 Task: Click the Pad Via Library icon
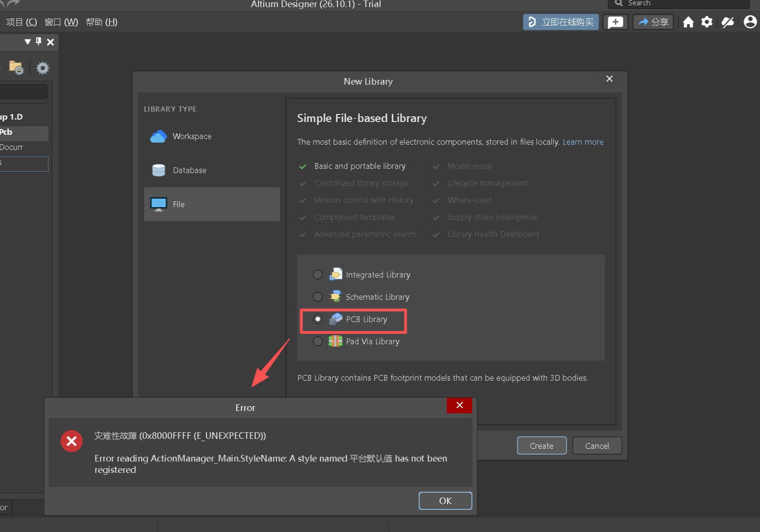(x=335, y=341)
